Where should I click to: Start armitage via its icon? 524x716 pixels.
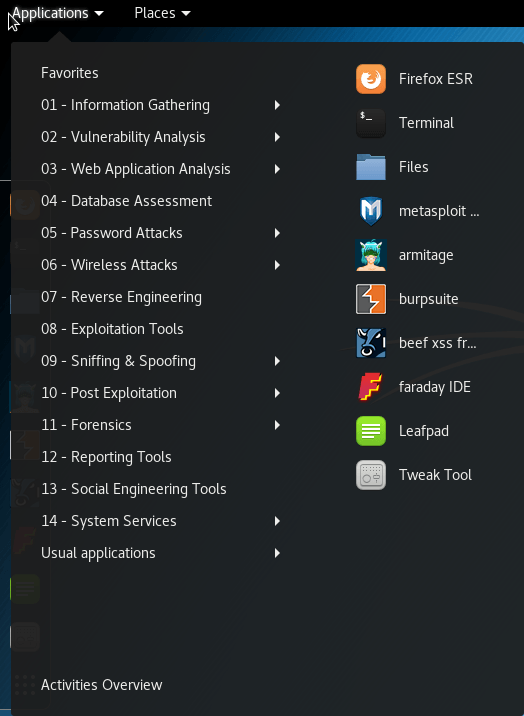371,255
